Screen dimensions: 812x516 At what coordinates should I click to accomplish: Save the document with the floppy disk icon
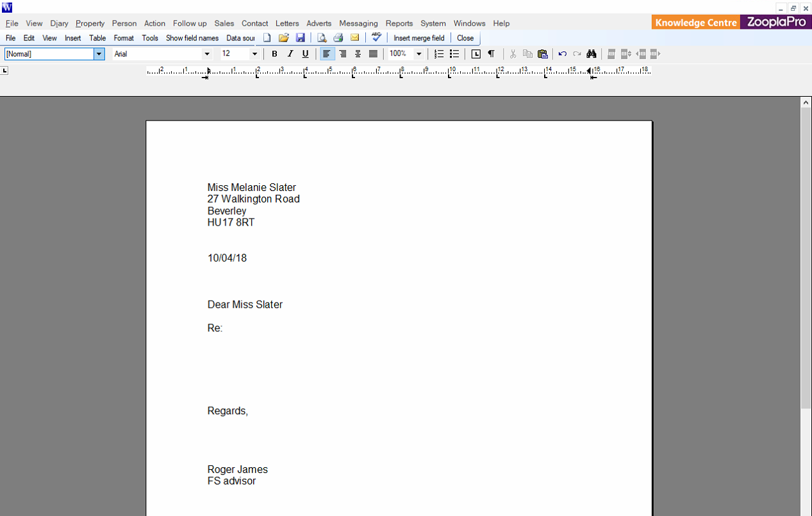[300, 38]
